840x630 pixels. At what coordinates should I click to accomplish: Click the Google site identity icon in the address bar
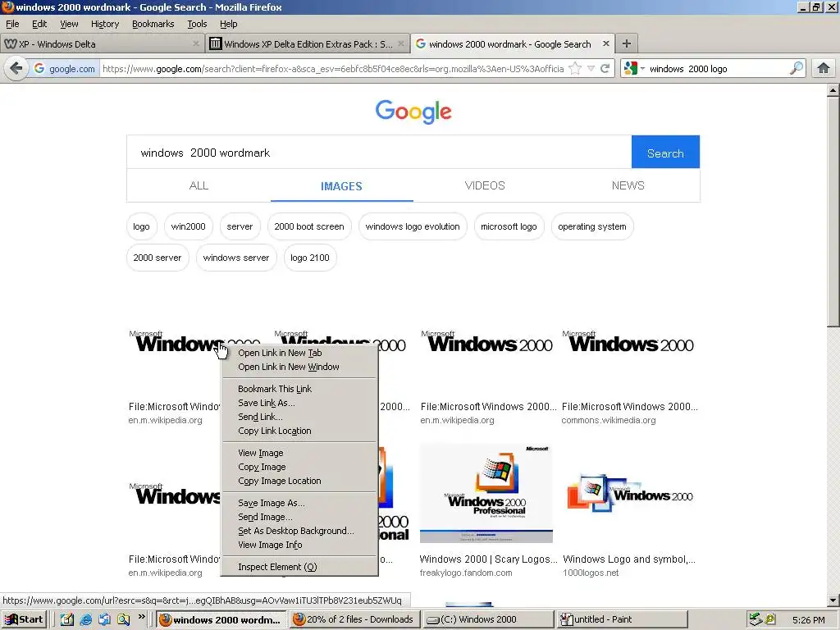[64, 69]
